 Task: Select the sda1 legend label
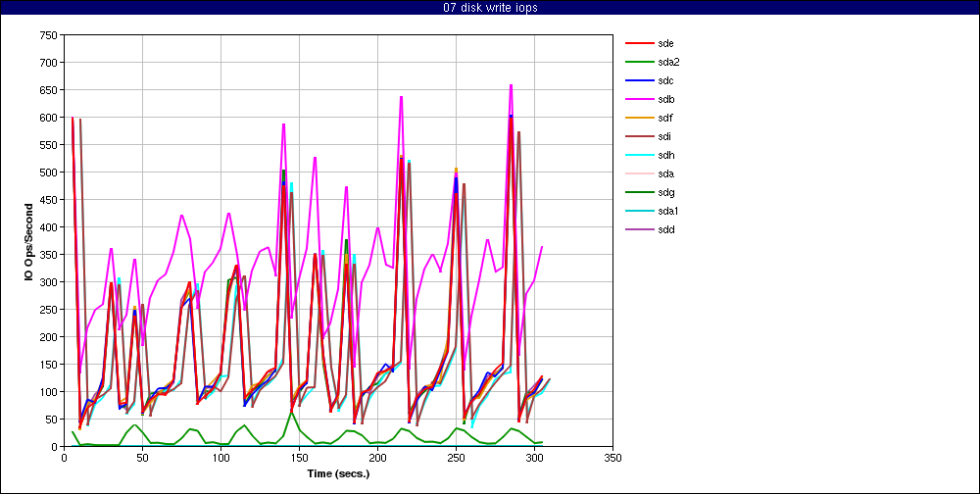tap(669, 212)
